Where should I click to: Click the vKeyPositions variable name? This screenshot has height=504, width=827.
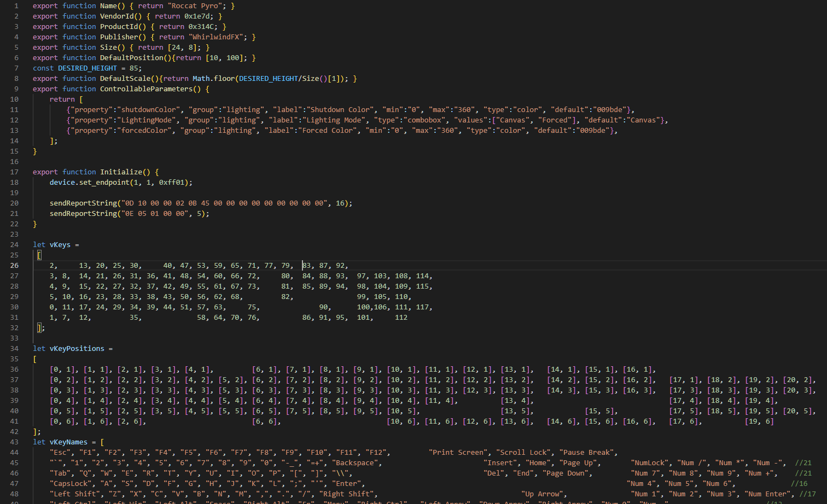pos(77,349)
